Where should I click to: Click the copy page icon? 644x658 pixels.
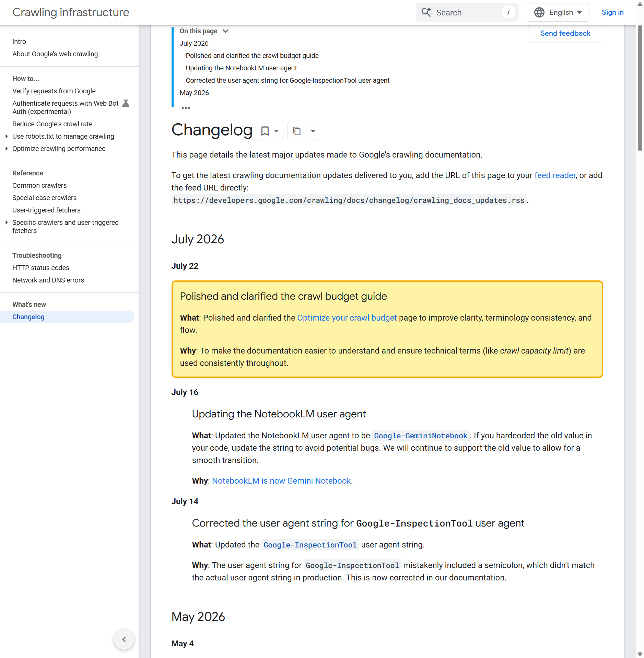tap(297, 131)
